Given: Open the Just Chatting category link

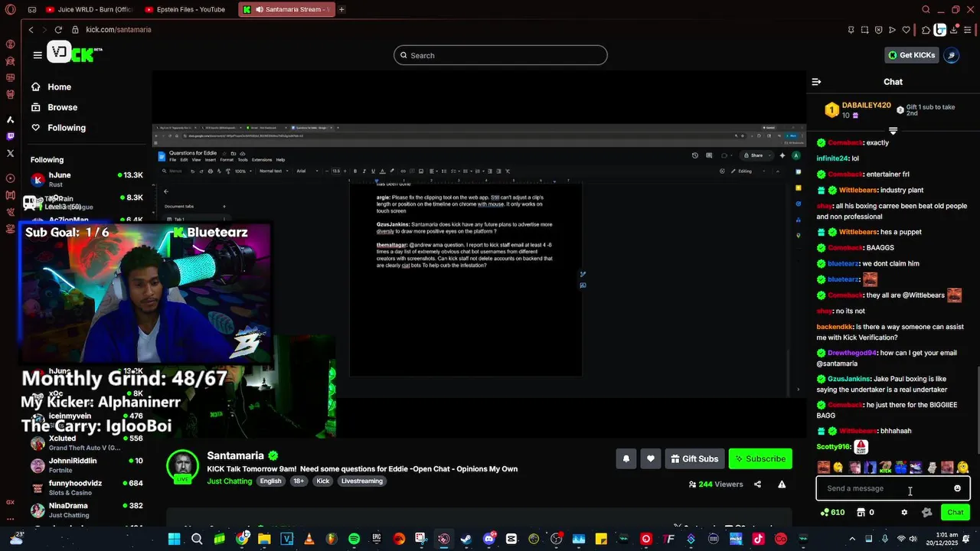Looking at the screenshot, I should coord(229,481).
